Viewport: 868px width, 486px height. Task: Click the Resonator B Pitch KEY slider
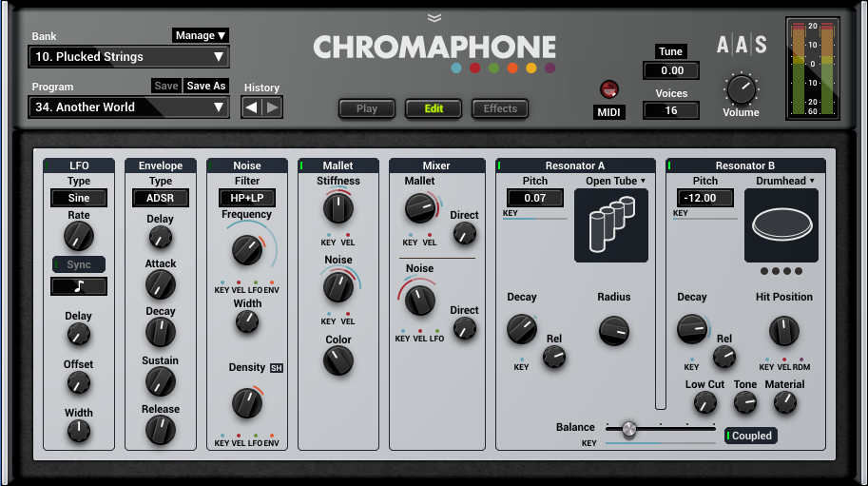click(x=705, y=219)
